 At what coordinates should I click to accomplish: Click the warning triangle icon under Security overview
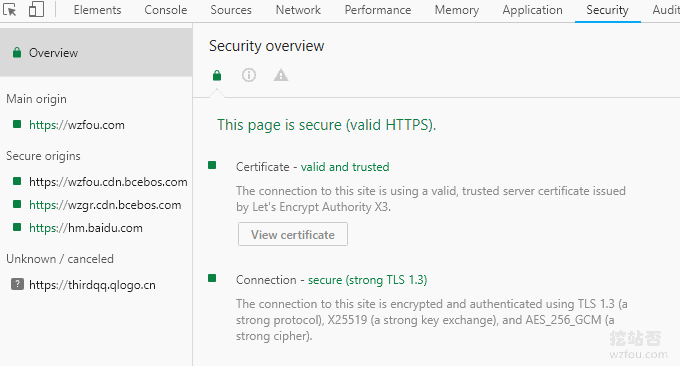[x=281, y=75]
